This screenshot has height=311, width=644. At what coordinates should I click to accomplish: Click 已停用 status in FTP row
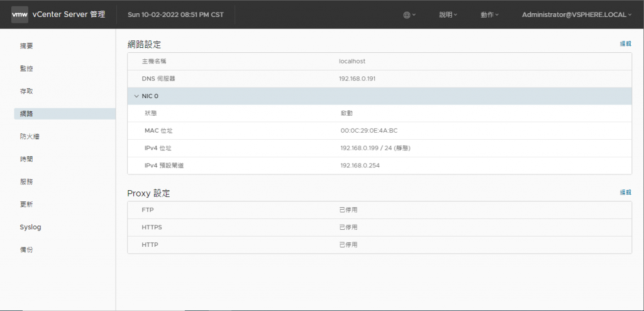[x=348, y=210]
